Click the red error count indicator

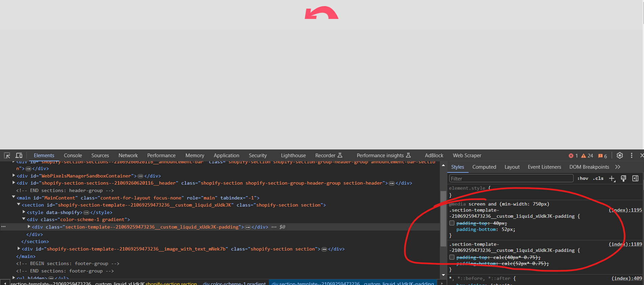573,156
